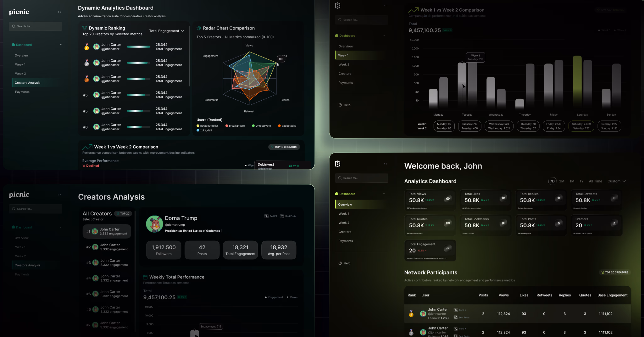Select the 3M time range
Screen dimensions: 644x337
pyautogui.click(x=562, y=181)
